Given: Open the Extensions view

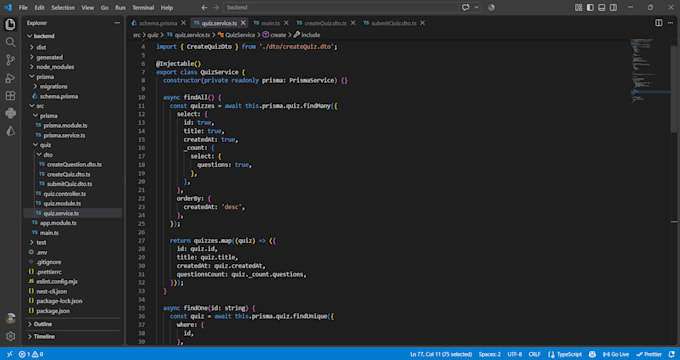Looking at the screenshot, I should click(x=10, y=96).
